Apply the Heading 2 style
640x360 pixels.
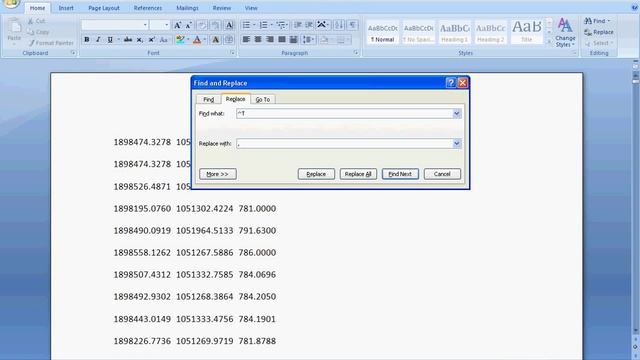tap(490, 33)
